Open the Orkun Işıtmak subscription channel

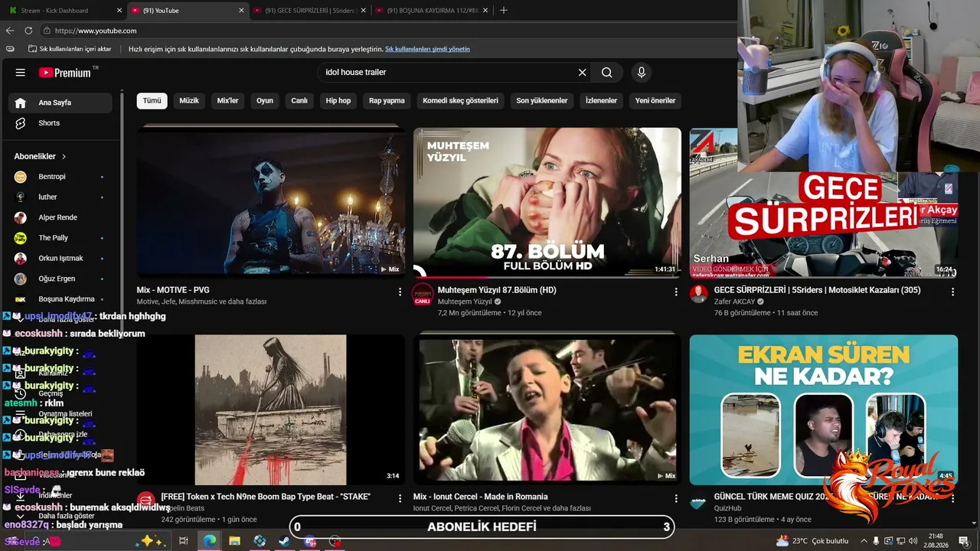(x=61, y=259)
